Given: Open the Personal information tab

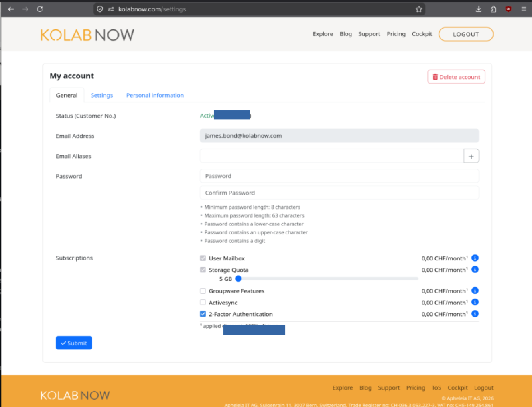Looking at the screenshot, I should tap(155, 95).
